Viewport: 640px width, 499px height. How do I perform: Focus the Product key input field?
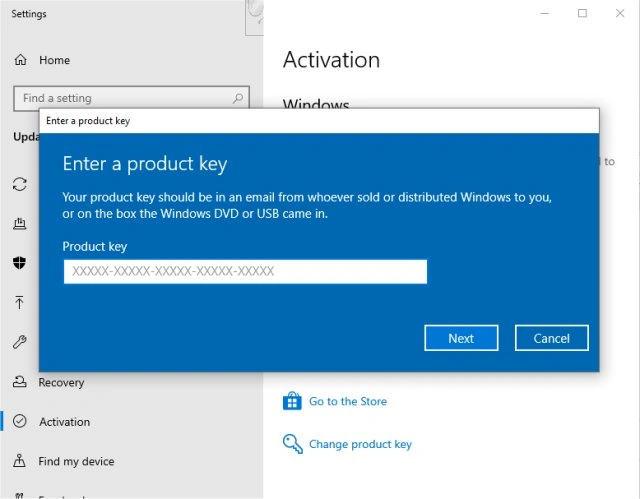pyautogui.click(x=245, y=271)
